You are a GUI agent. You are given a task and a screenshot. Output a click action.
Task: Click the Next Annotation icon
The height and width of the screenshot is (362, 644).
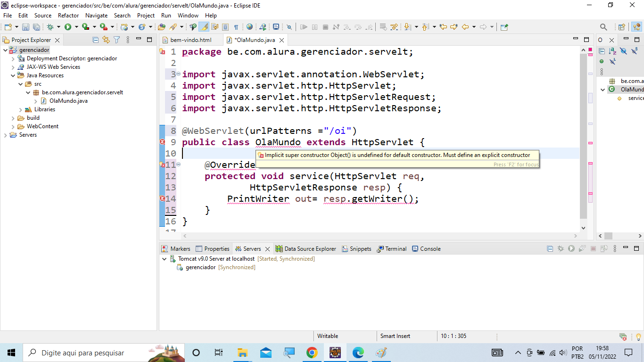click(407, 27)
